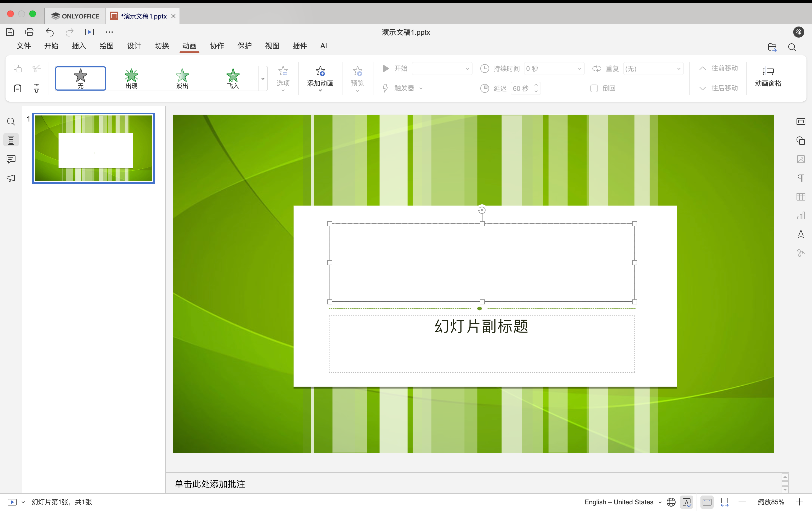The width and height of the screenshot is (812, 511).
Task: Expand the animation effects gallery arrow
Action: coord(263,79)
